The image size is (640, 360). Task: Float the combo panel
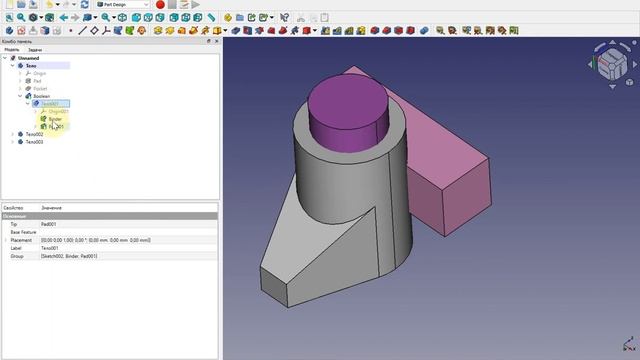(x=209, y=41)
